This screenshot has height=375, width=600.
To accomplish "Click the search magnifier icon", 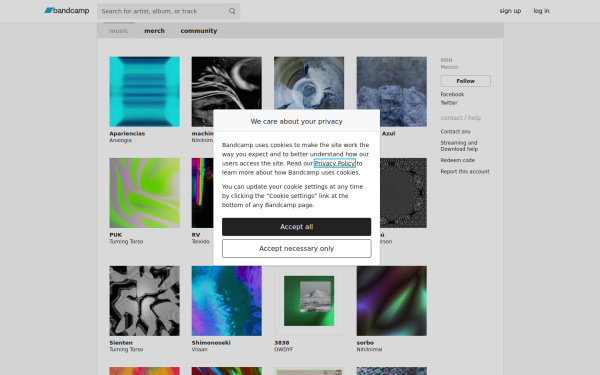I will pyautogui.click(x=232, y=11).
